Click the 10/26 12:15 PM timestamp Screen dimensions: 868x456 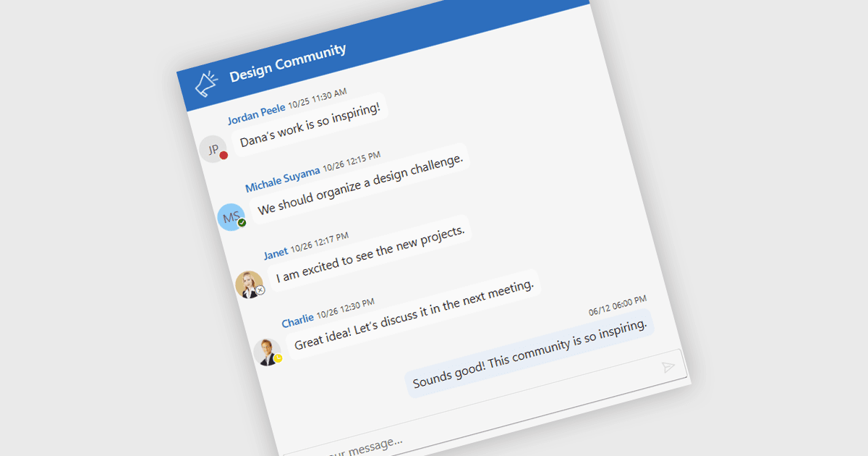(352, 161)
